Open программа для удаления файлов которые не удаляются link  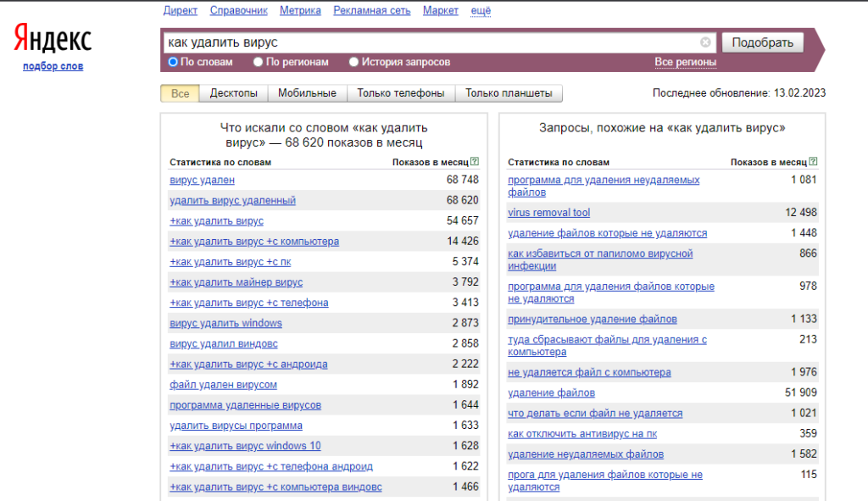click(x=611, y=292)
